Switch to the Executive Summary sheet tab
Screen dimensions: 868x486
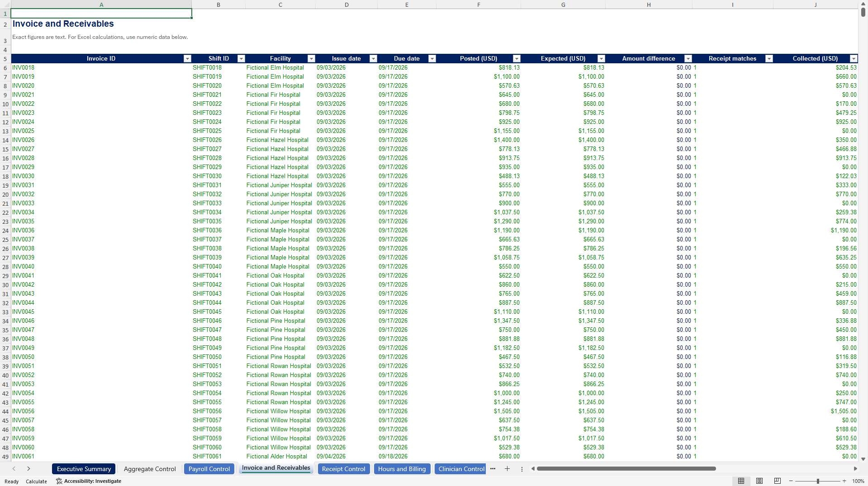84,469
